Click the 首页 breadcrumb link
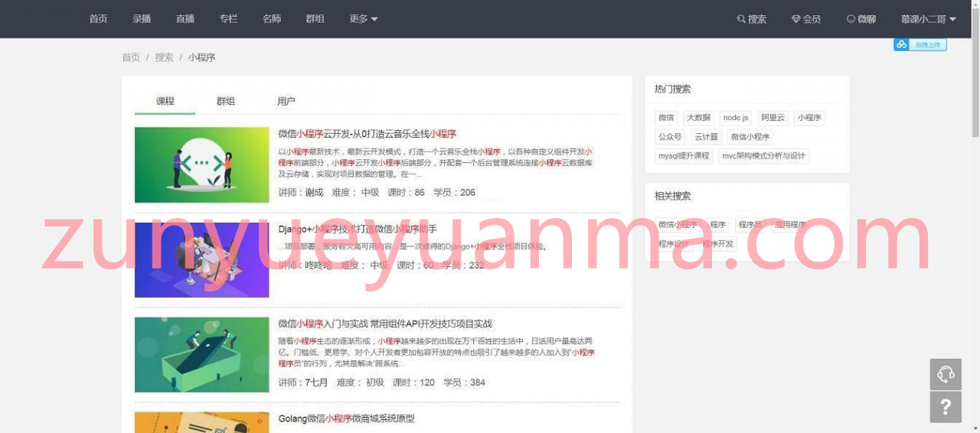 [131, 57]
